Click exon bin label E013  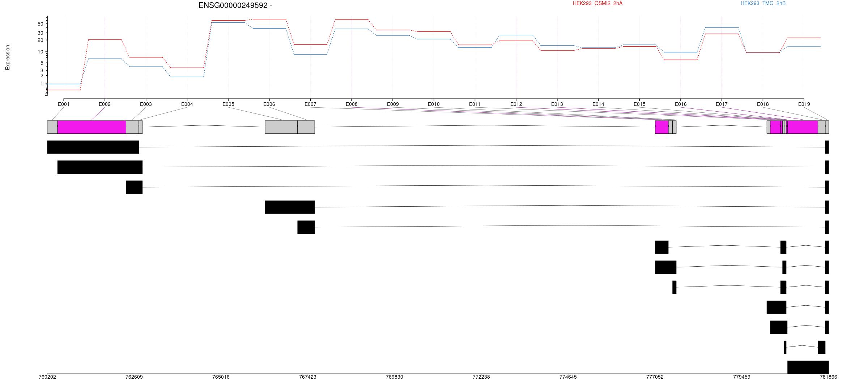coord(557,104)
